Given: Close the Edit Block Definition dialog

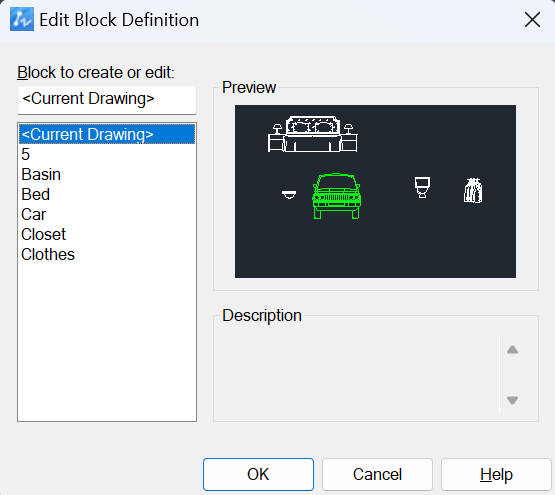Looking at the screenshot, I should click(532, 19).
